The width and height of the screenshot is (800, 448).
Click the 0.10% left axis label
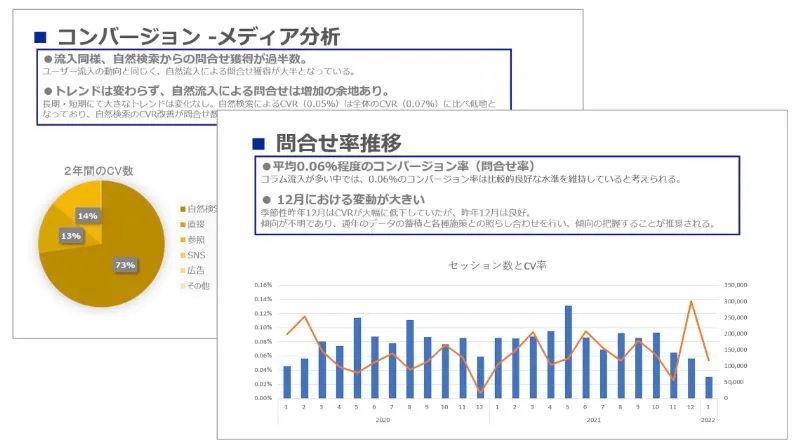tap(263, 328)
